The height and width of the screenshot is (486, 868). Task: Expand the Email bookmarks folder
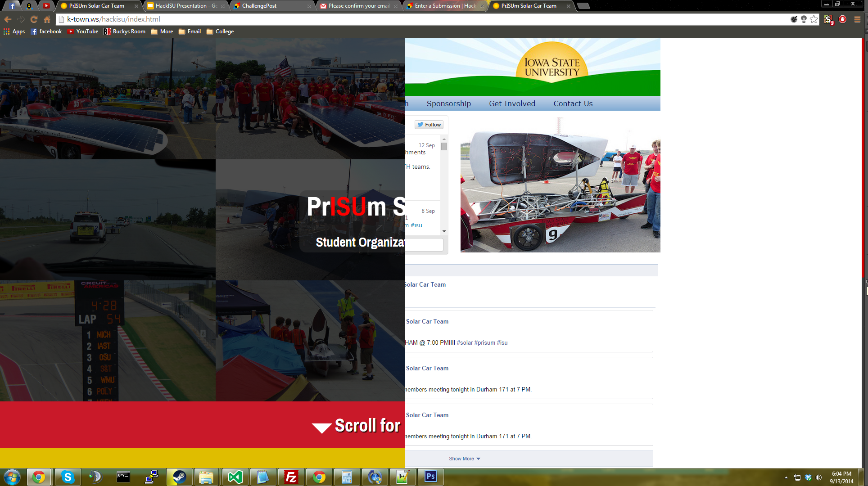point(190,31)
